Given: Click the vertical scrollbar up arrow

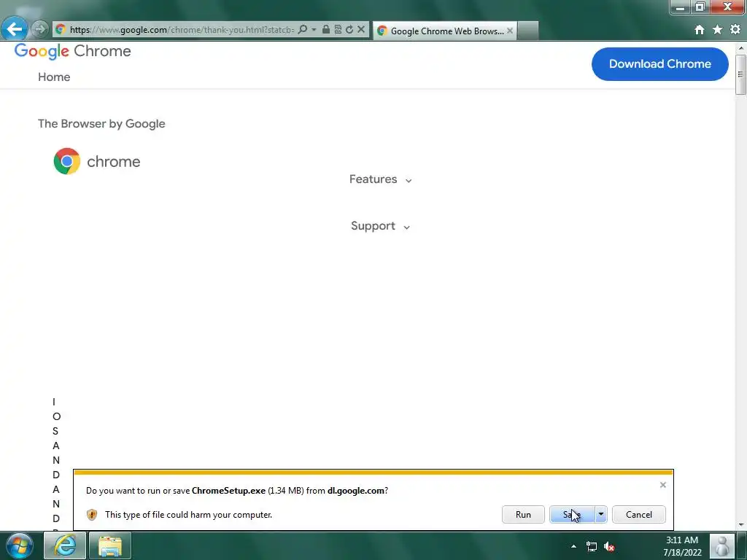Looking at the screenshot, I should (741, 48).
